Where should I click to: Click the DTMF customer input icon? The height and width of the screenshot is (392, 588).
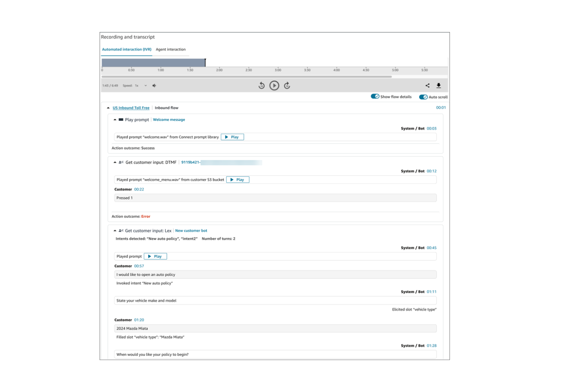click(121, 162)
